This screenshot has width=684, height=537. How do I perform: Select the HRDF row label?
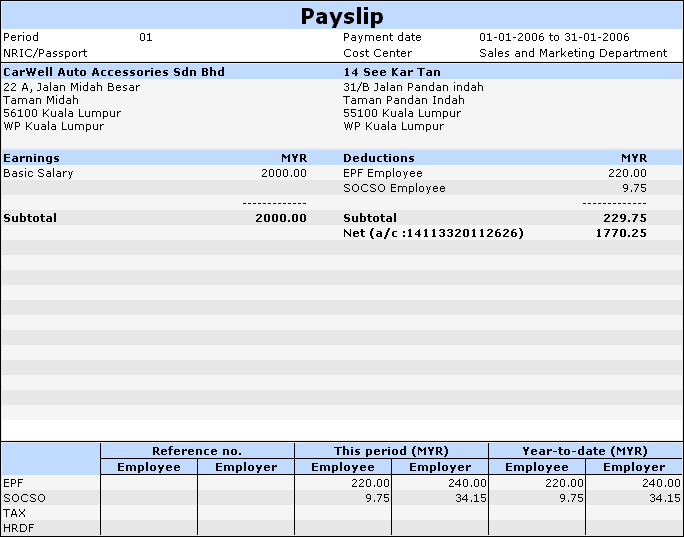(x=18, y=527)
